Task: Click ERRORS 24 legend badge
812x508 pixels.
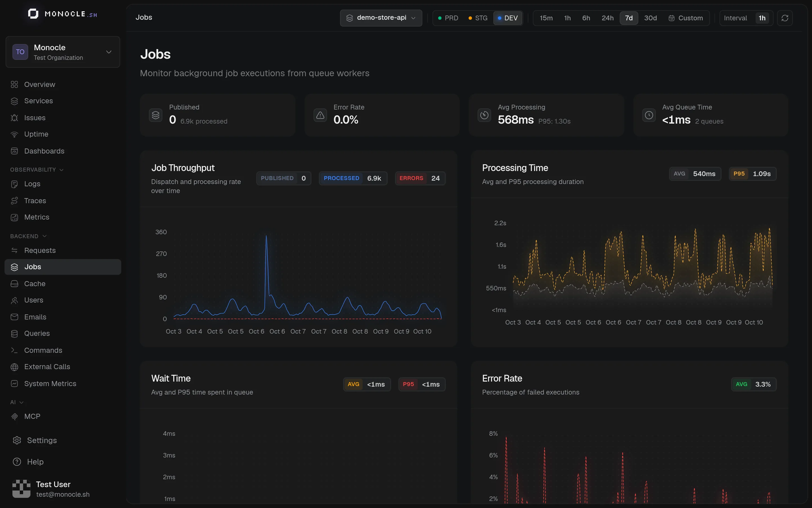Action: [x=420, y=178]
